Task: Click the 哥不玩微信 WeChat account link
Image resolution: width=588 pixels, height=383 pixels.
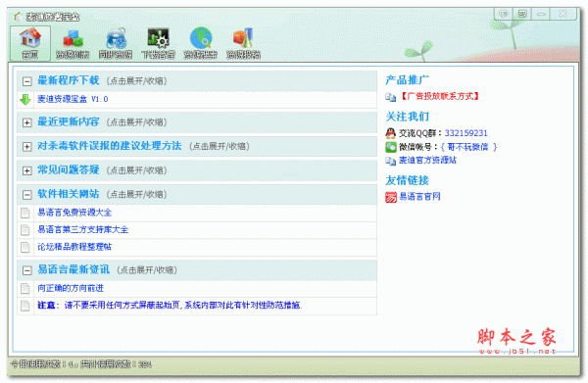Action: pos(468,147)
